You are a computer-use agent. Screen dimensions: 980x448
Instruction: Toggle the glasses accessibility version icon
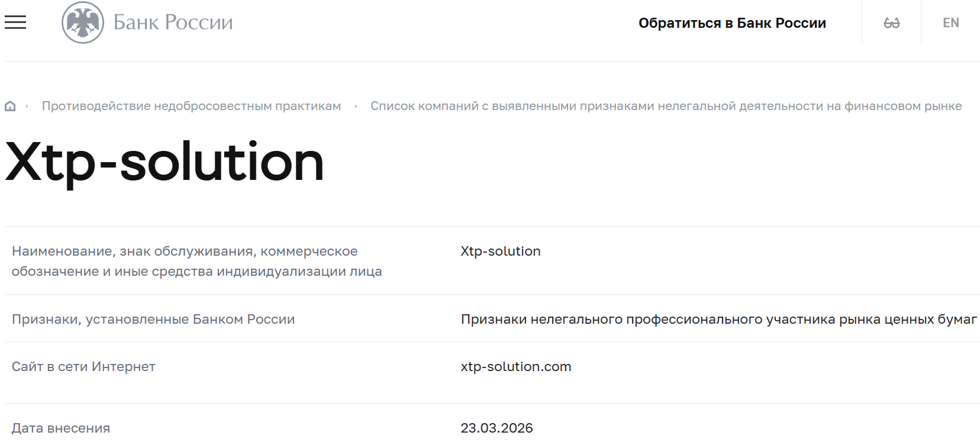[891, 23]
